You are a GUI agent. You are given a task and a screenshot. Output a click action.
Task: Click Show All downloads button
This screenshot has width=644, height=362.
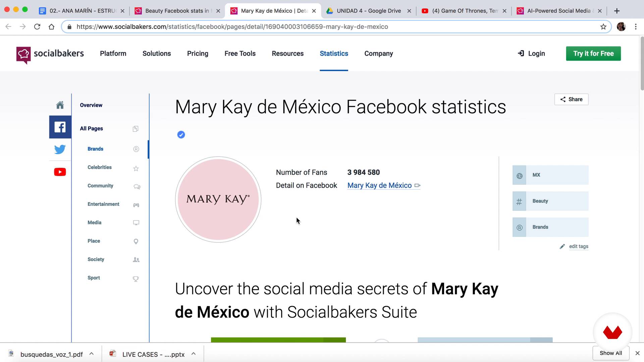point(611,353)
